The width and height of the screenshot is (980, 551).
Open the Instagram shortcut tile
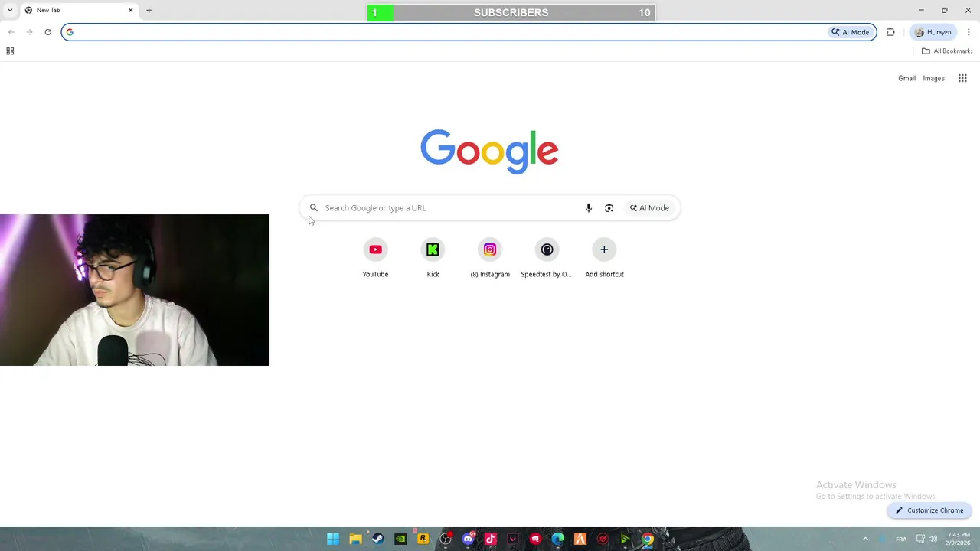coord(490,258)
